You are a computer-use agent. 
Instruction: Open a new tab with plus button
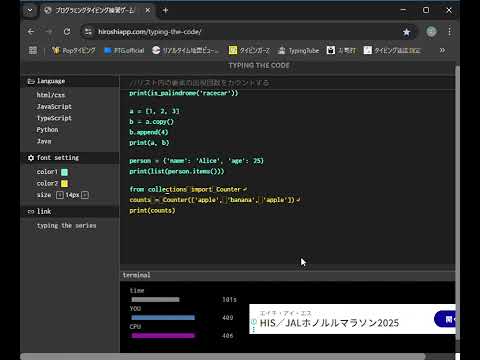pos(165,11)
